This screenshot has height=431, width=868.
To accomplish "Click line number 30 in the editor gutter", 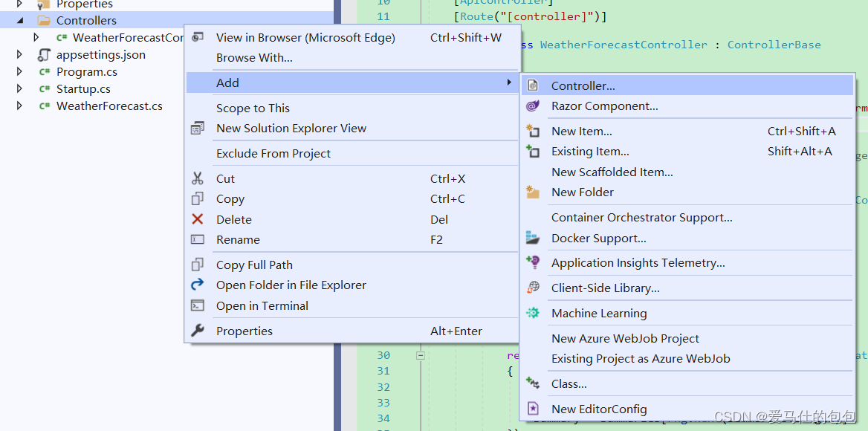I will tap(383, 355).
